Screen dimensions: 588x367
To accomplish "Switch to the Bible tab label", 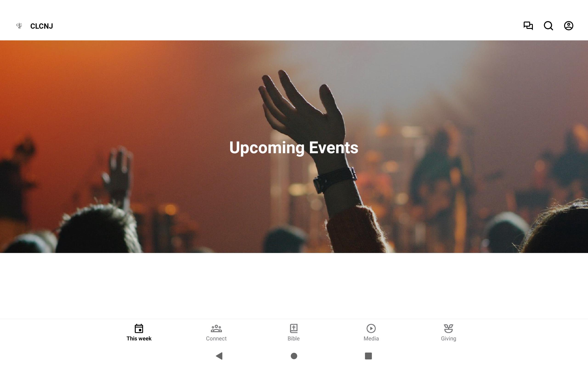I will pyautogui.click(x=294, y=338).
